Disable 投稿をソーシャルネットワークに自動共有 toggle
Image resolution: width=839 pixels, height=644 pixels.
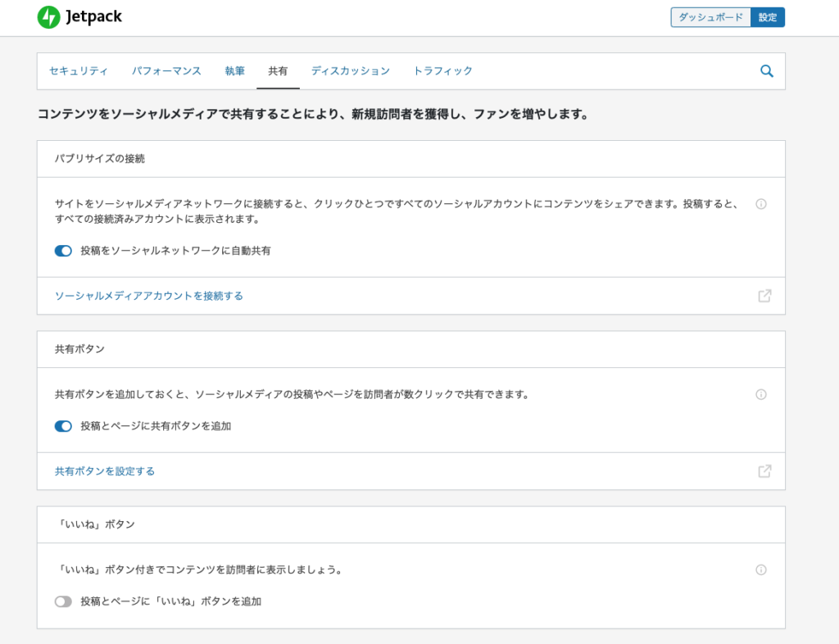click(63, 251)
